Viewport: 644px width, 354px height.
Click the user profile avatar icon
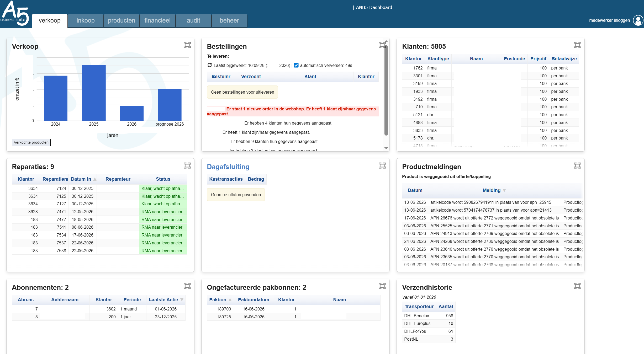click(x=638, y=20)
